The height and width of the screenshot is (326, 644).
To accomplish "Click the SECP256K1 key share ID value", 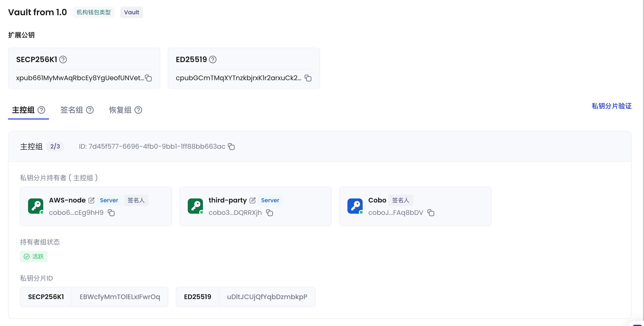I will (x=120, y=297).
